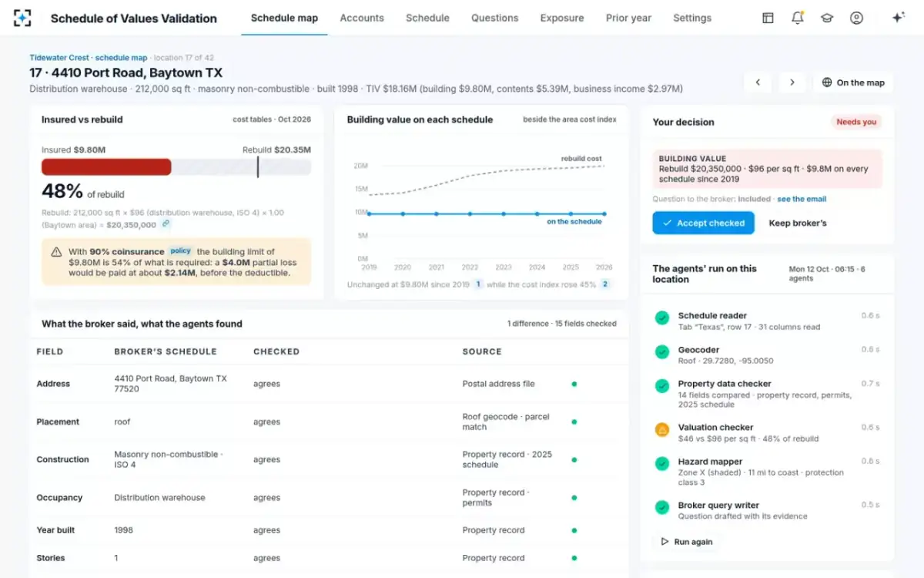Click the Accept checked button
Image resolution: width=924 pixels, height=578 pixels.
(703, 223)
